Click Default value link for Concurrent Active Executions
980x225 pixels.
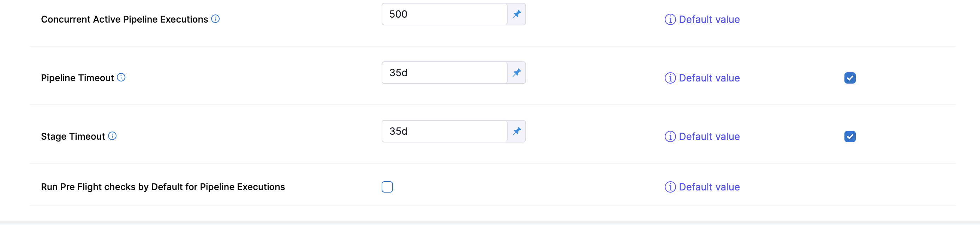coord(709,20)
